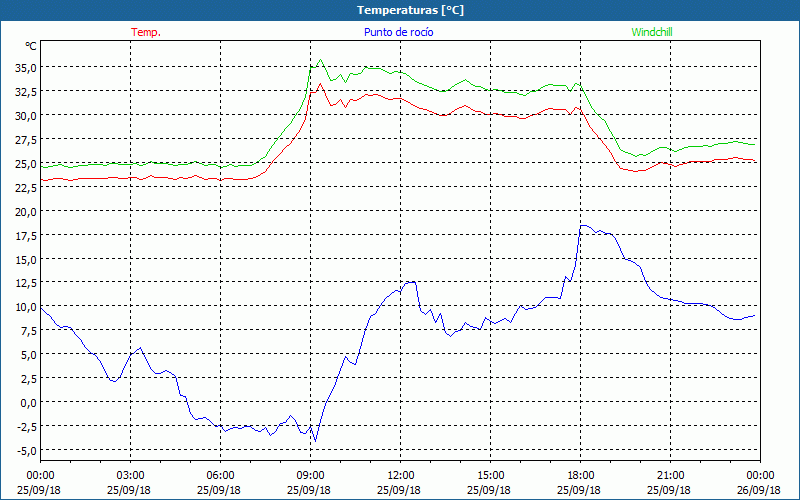Click the 15:00 time axis label
Viewport: 800px width, 500px height.
[x=490, y=476]
